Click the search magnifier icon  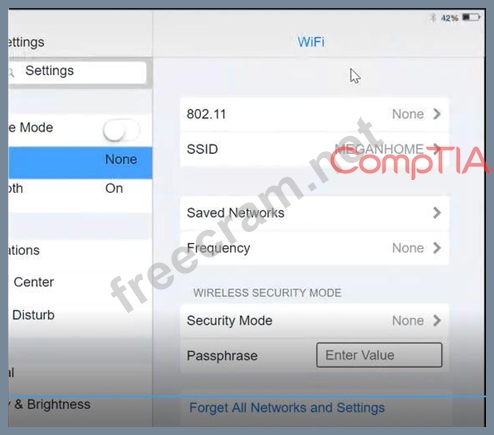click(11, 72)
